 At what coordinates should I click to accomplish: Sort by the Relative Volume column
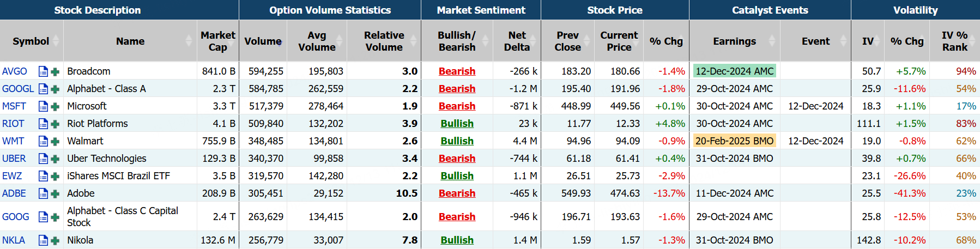pos(384,41)
